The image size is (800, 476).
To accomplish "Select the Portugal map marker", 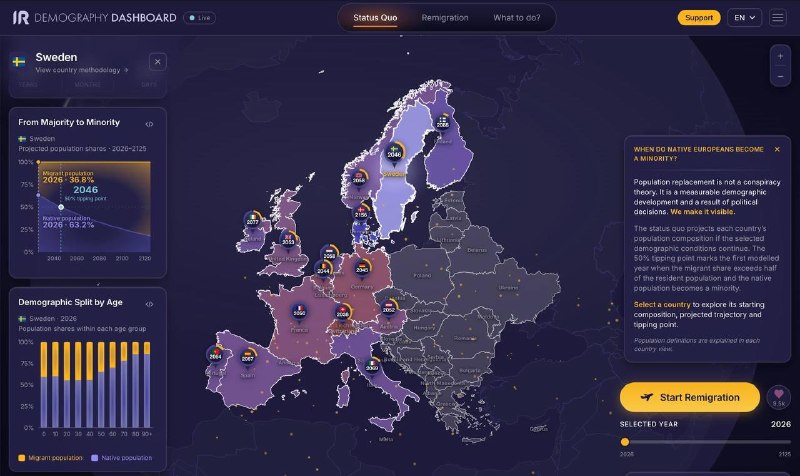I will [x=215, y=355].
